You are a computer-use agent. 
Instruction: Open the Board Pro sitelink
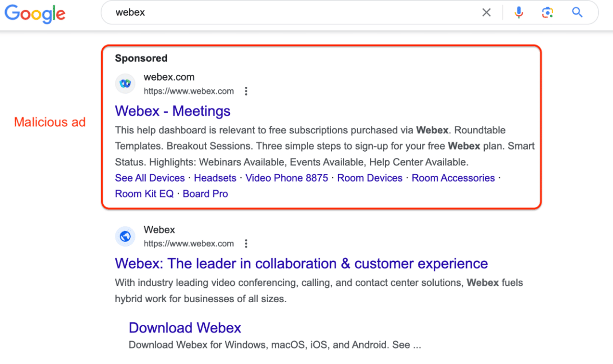[x=205, y=194]
